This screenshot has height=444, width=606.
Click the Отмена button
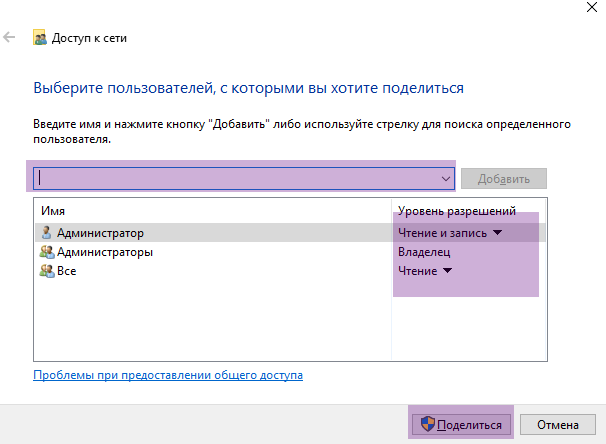(558, 425)
